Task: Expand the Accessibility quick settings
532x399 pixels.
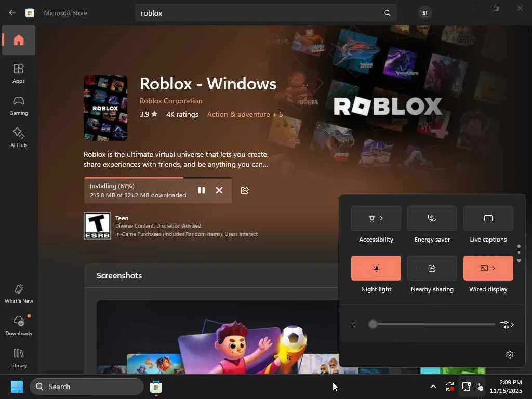Action: point(376,218)
